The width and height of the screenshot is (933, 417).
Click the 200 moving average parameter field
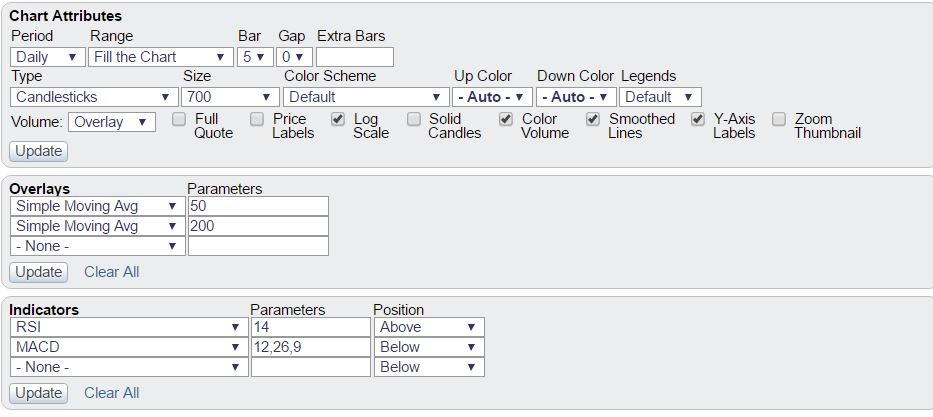tap(258, 226)
